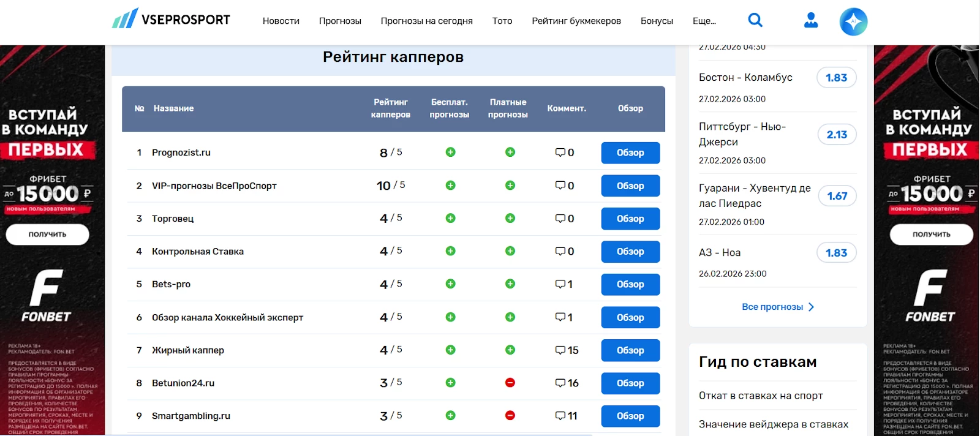
Task: Click the chevron next to Все прогнозы
Action: 811,307
